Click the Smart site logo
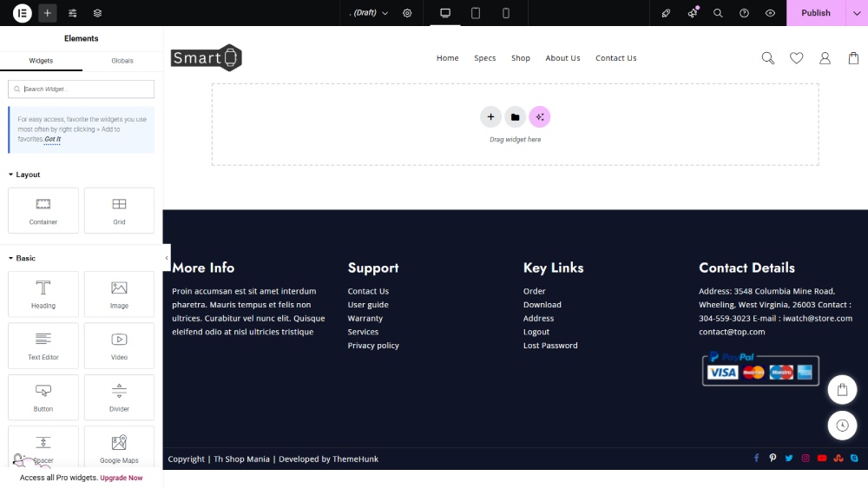Viewport: 868px width, 489px height. 207,57
